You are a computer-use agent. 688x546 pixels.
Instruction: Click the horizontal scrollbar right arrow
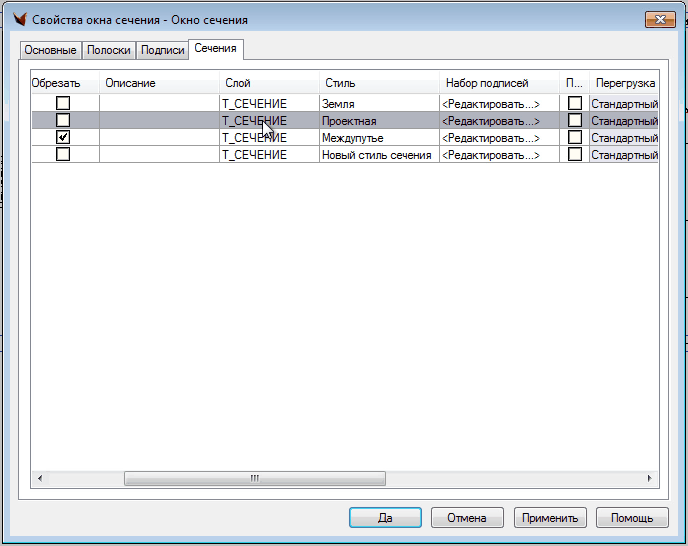pos(649,478)
